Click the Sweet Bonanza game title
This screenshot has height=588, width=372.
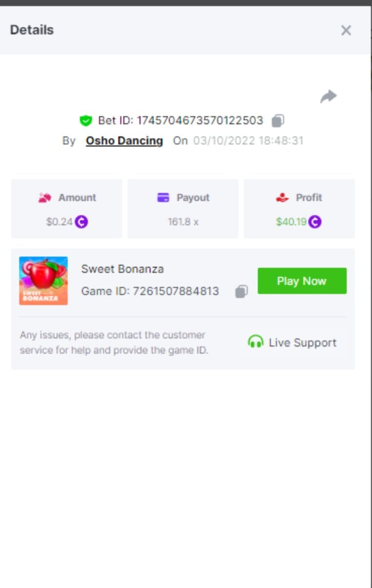point(122,269)
